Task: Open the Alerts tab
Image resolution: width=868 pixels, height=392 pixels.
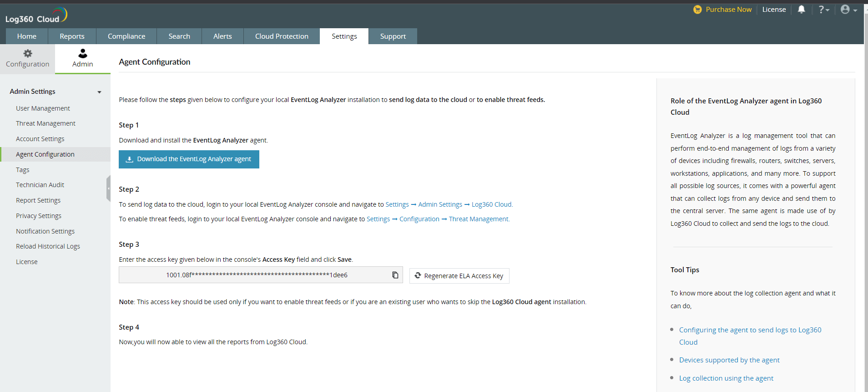Action: pos(222,36)
